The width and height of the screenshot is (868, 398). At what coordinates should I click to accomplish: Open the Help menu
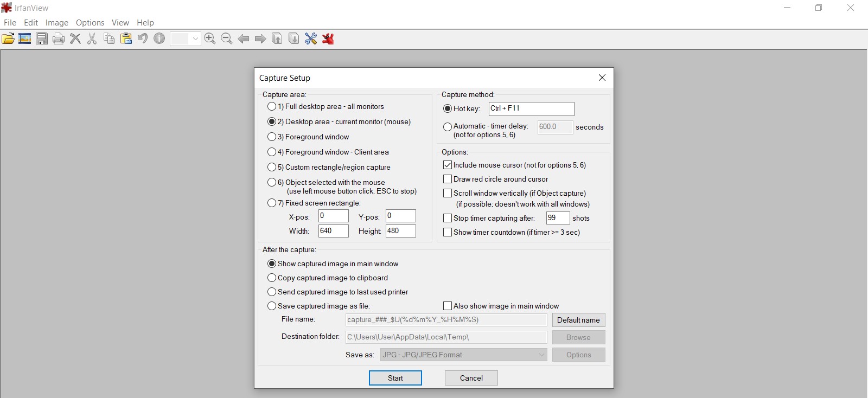[145, 22]
